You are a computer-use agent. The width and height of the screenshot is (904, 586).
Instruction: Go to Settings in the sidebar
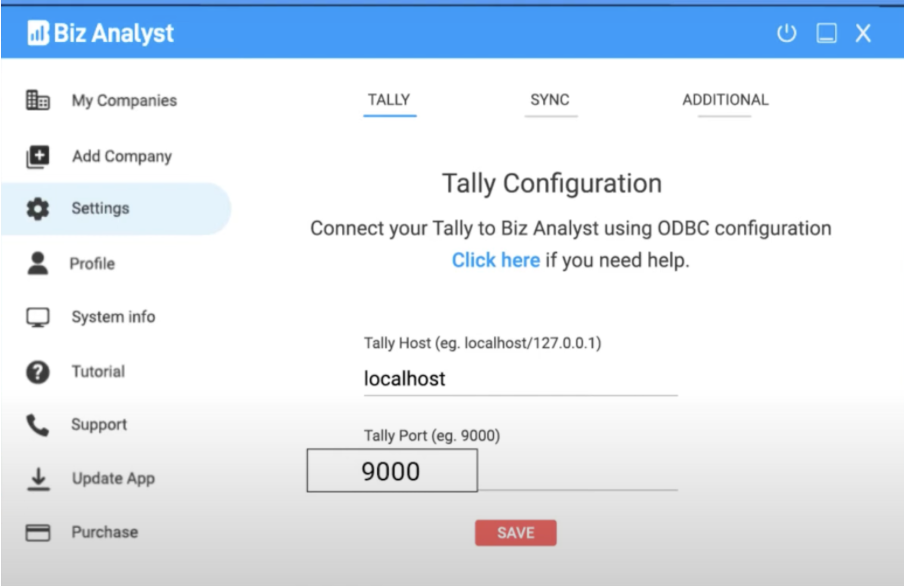tap(115, 208)
